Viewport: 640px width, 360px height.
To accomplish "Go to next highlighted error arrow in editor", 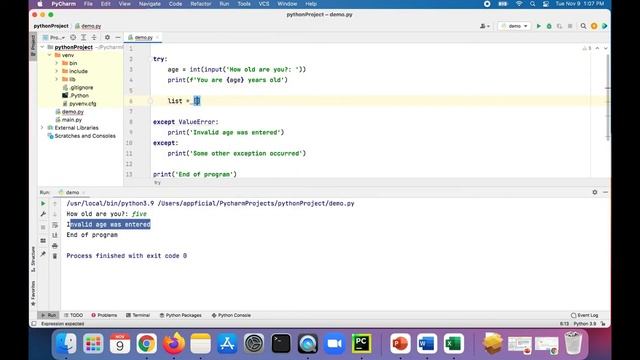I will (606, 48).
